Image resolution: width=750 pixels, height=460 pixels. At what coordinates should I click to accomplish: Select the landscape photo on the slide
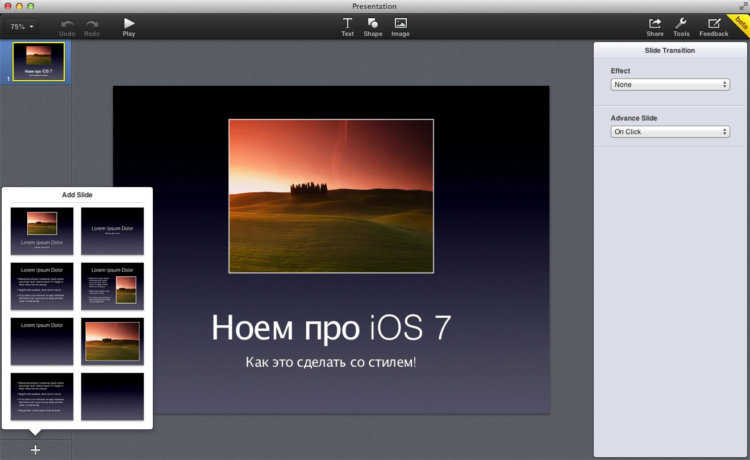click(331, 196)
